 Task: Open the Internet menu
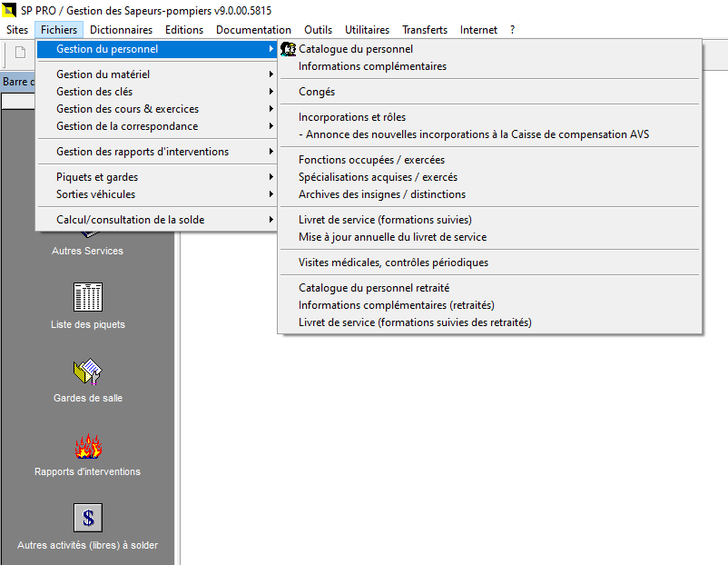click(478, 29)
